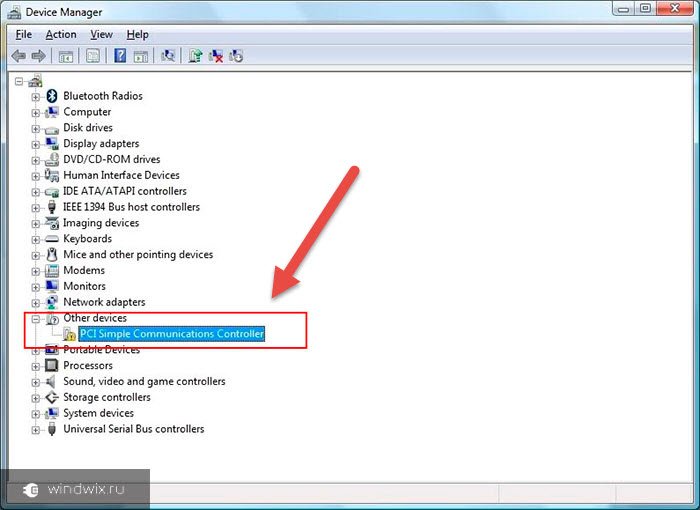Open the Action menu
Image resolution: width=700 pixels, height=510 pixels.
point(61,34)
